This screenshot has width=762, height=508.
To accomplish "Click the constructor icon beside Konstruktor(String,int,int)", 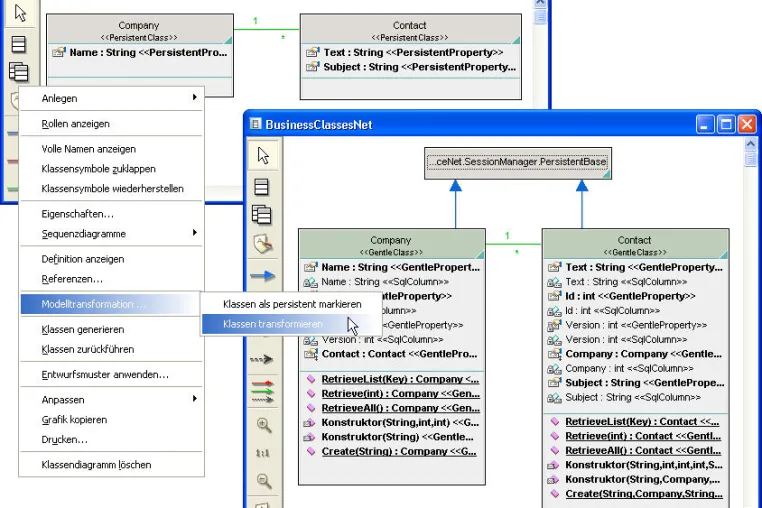I will (310, 423).
